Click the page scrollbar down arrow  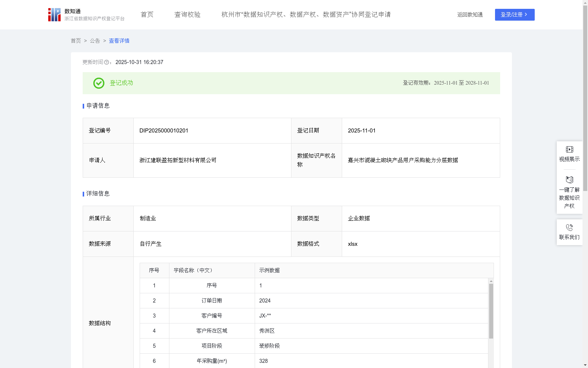click(585, 365)
